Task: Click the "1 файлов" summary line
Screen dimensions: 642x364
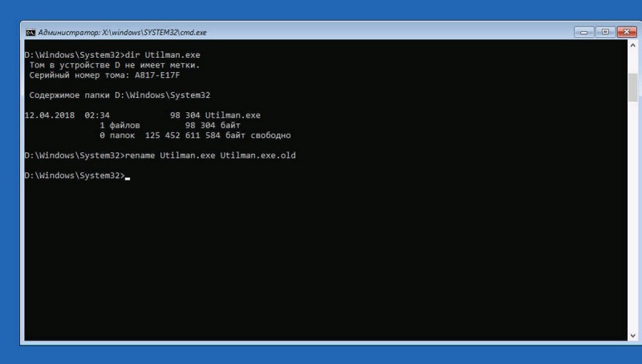Action: [120, 125]
